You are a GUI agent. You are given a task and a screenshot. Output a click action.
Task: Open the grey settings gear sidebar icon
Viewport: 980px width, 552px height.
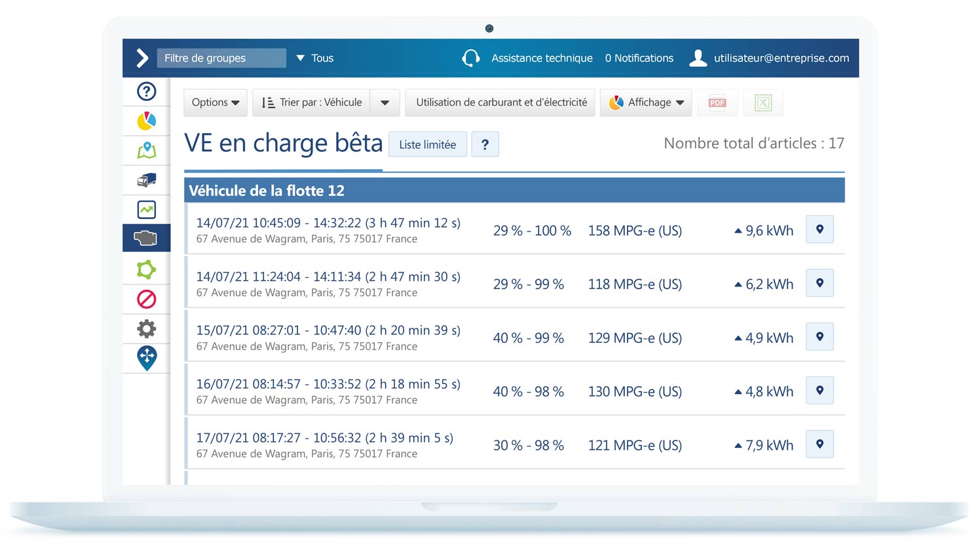point(147,328)
